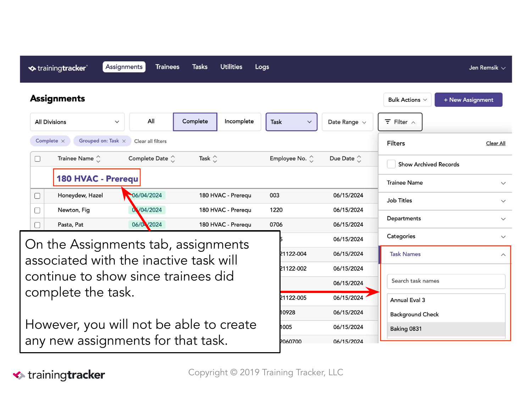Click employee number 21122-005 cell

pos(293,298)
